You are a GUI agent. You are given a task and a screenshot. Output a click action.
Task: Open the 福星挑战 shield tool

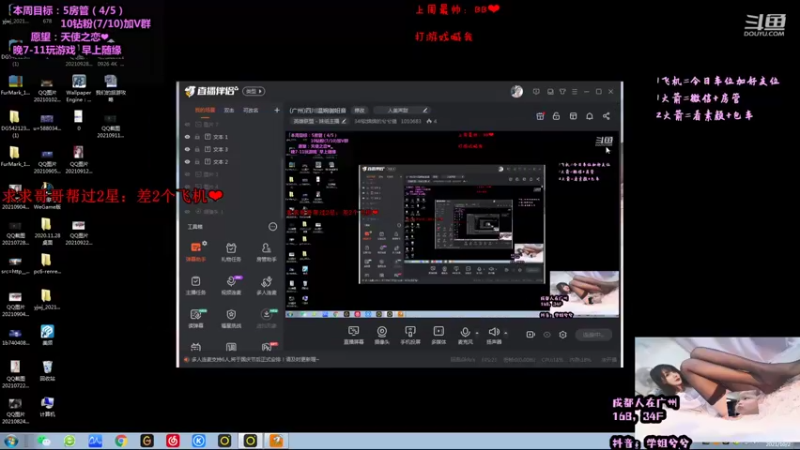pyautogui.click(x=231, y=318)
